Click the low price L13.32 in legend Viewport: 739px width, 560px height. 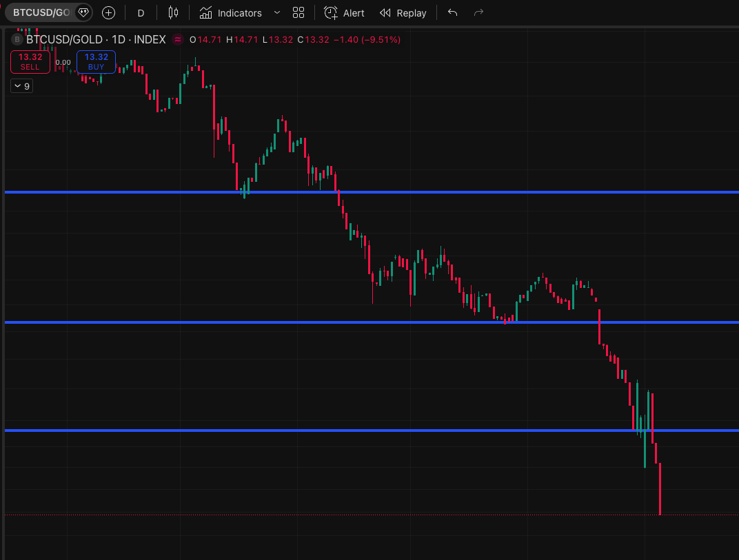click(278, 39)
